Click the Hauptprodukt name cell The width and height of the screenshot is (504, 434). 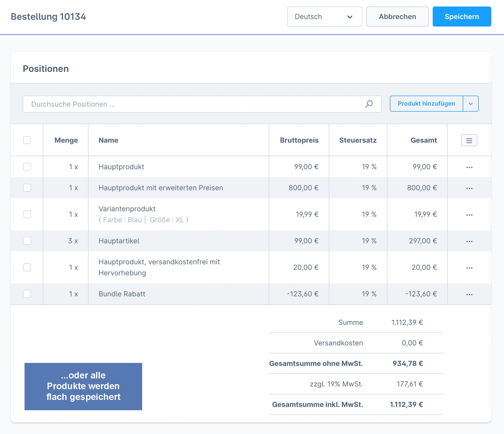pos(121,167)
